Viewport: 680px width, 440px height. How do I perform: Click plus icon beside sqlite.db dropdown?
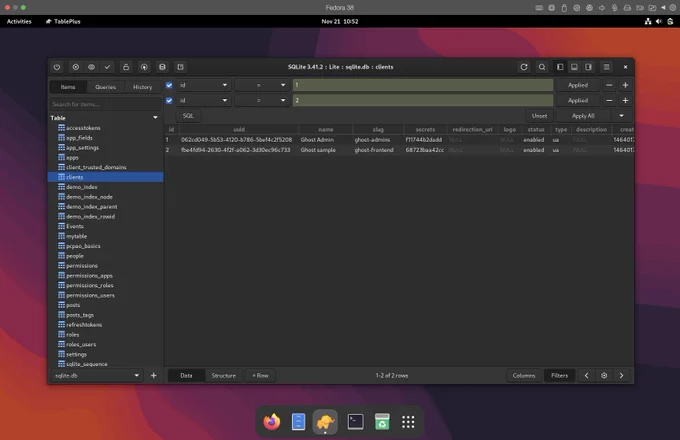[x=154, y=376]
